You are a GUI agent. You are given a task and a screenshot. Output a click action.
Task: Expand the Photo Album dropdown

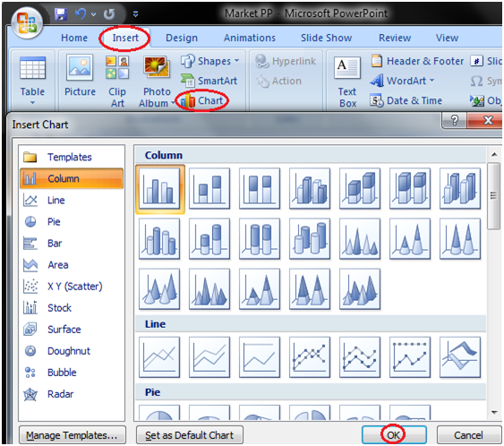173,103
